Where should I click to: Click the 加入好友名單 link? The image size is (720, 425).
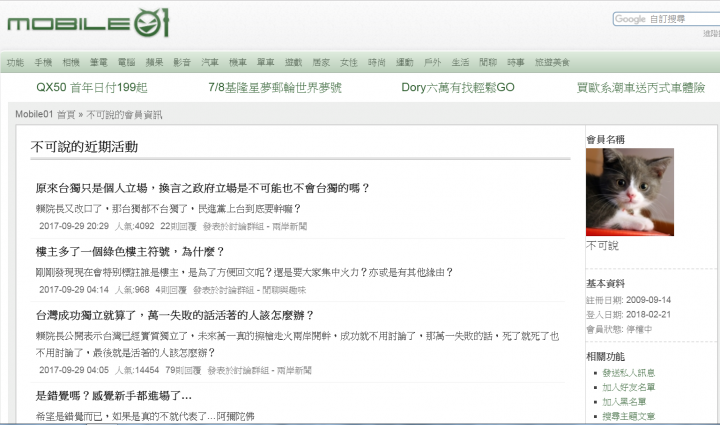(x=629, y=387)
